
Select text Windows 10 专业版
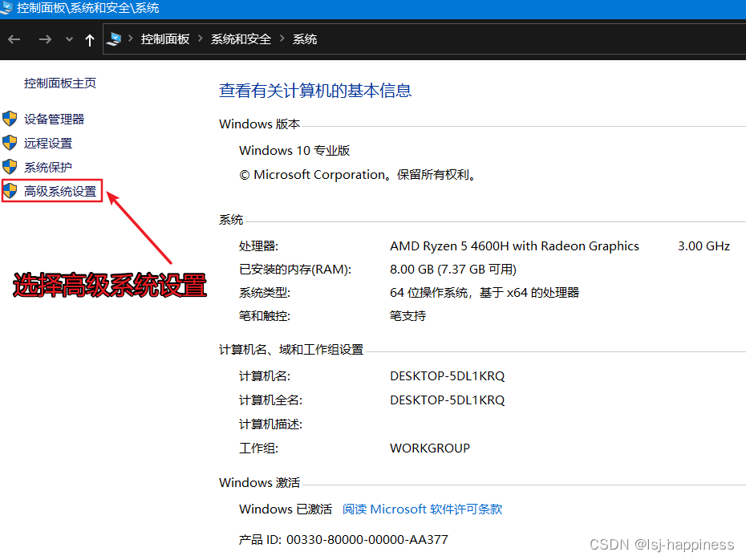[294, 150]
